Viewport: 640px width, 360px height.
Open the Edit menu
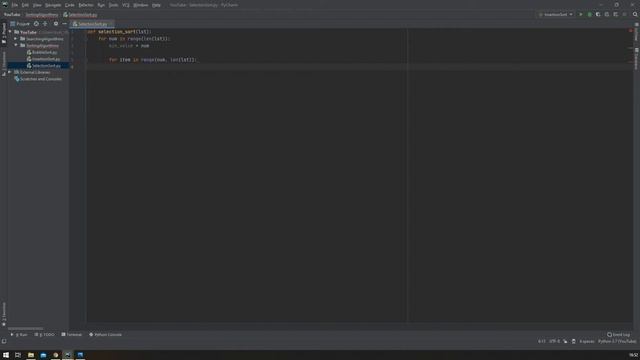point(25,5)
